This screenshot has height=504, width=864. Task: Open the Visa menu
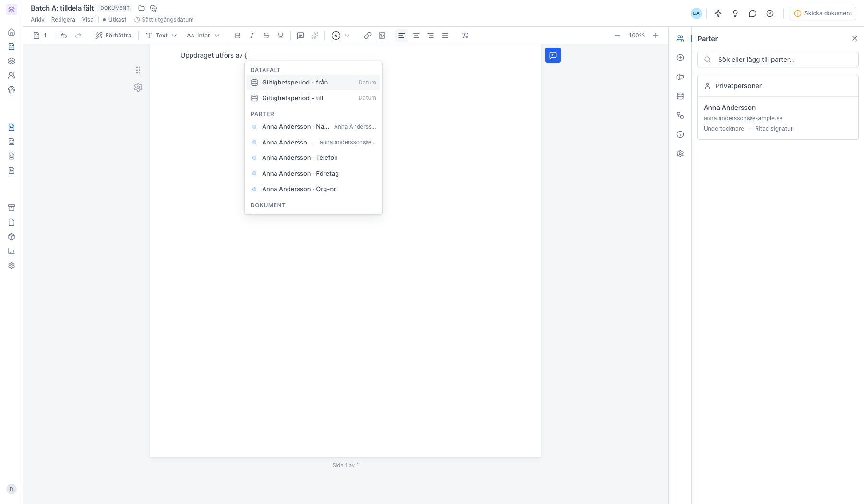[x=88, y=20]
